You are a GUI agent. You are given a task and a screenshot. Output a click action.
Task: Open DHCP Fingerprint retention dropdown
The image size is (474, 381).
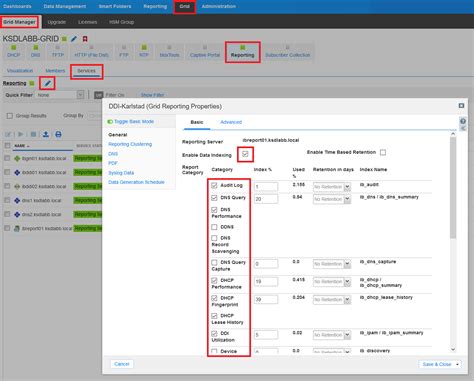tap(347, 300)
